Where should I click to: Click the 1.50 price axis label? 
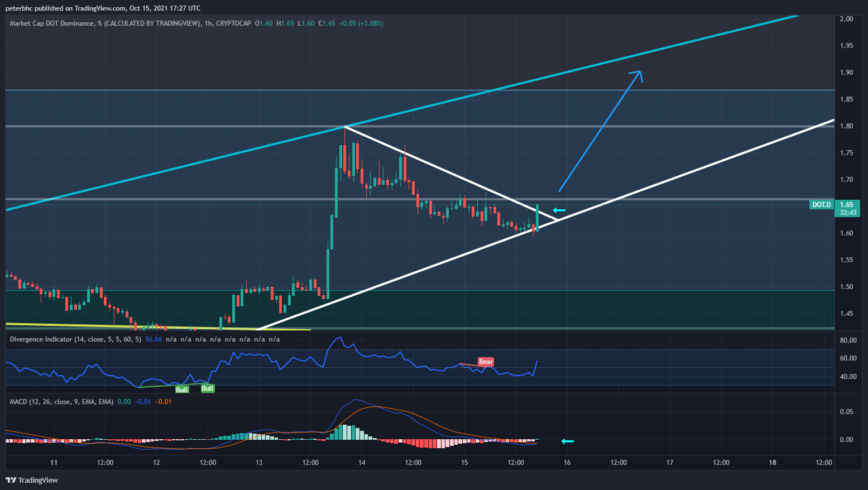pyautogui.click(x=847, y=287)
